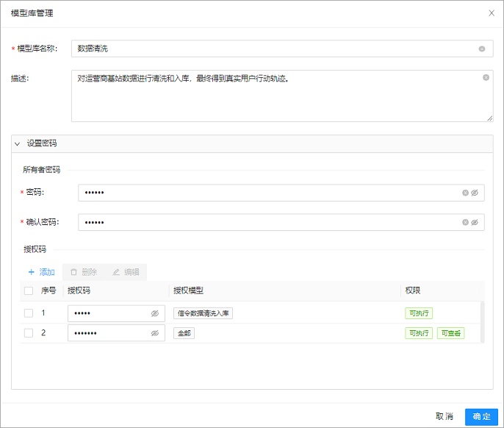Image resolution: width=504 pixels, height=428 pixels.
Task: Clear the 模型库名称 field
Action: pos(481,49)
